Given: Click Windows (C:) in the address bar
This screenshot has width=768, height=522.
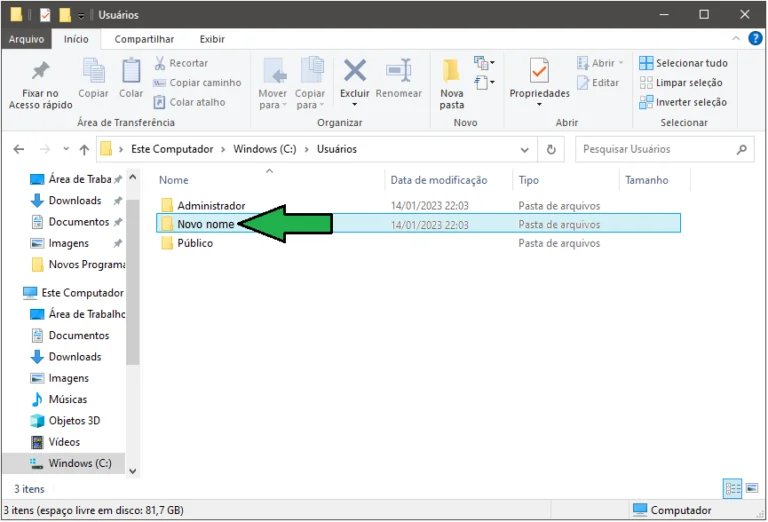Looking at the screenshot, I should coord(264,149).
